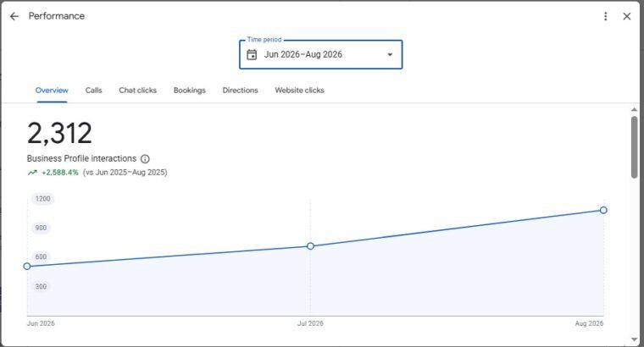Switch to the Calls tab
644x347 pixels.
pyautogui.click(x=94, y=91)
